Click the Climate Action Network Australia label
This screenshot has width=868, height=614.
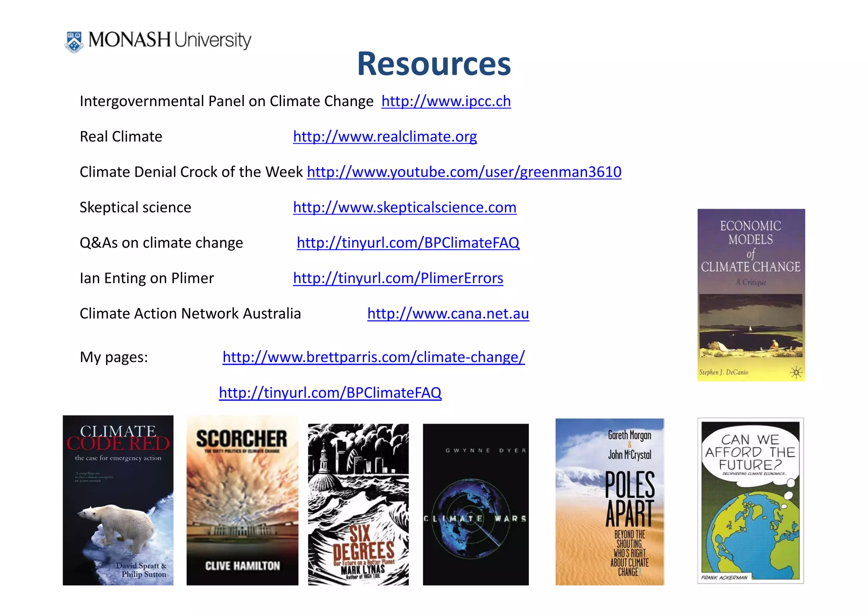(x=190, y=314)
